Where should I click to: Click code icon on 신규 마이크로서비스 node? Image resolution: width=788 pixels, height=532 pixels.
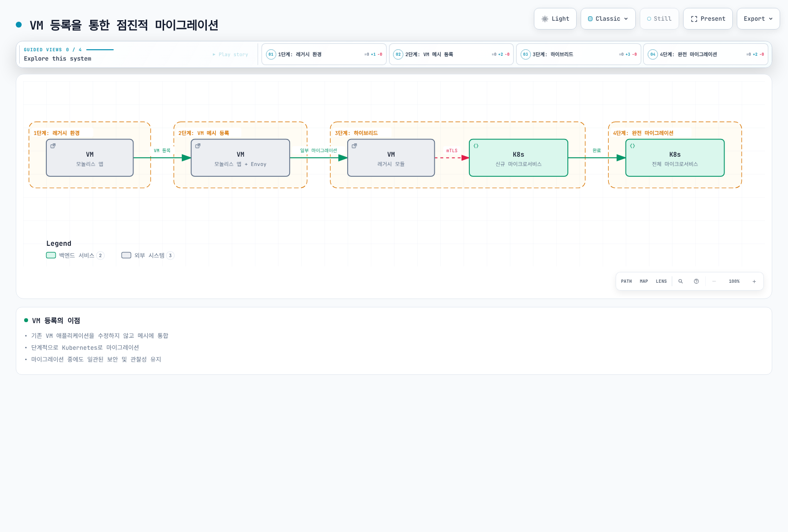[476, 146]
